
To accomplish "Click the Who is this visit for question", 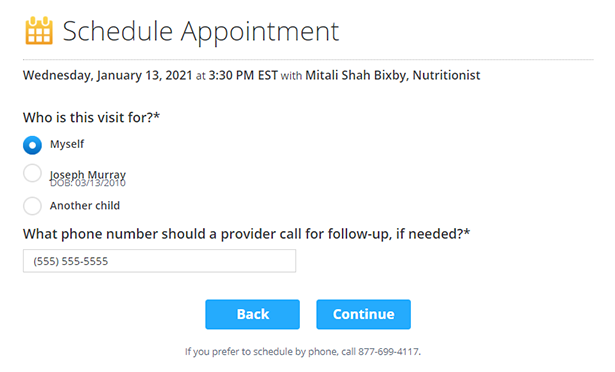I will tap(91, 117).
